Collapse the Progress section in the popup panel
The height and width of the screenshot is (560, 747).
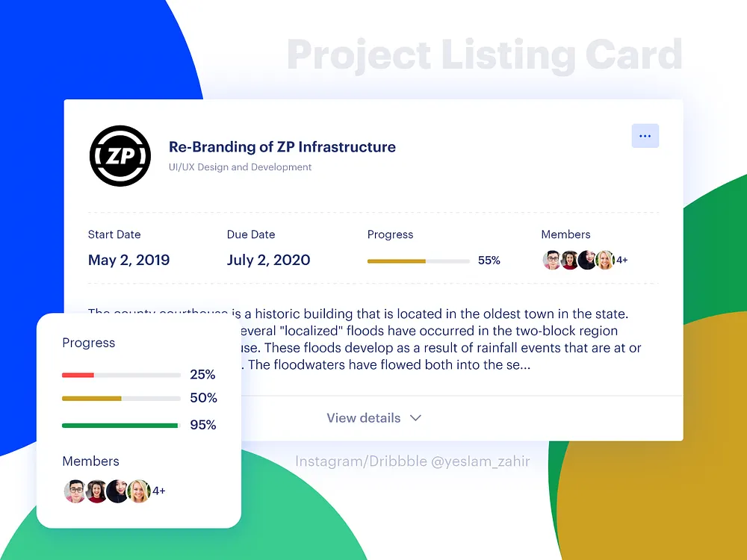coord(88,343)
